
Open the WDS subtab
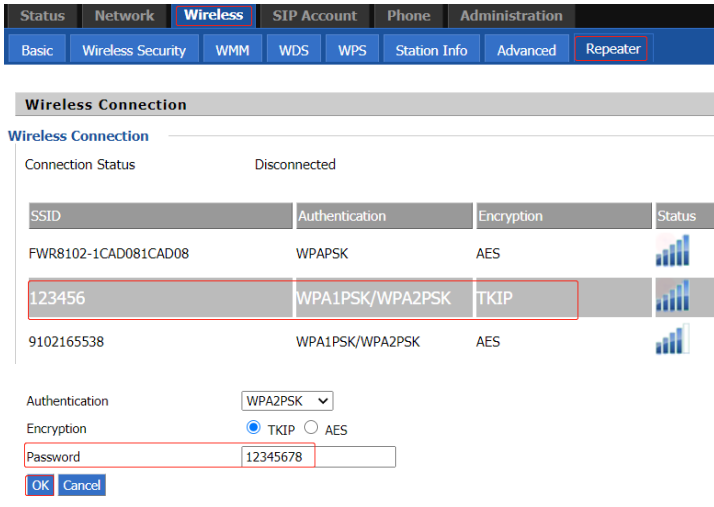(x=294, y=50)
